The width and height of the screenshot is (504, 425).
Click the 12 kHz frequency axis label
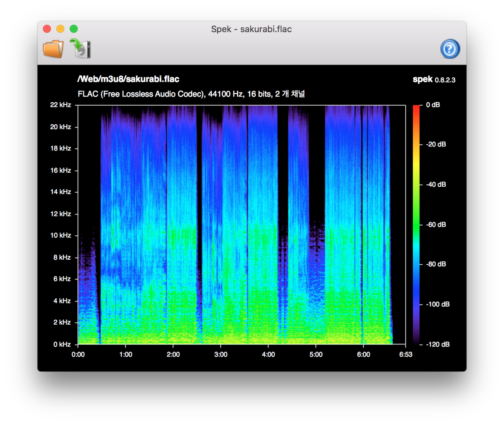[60, 214]
